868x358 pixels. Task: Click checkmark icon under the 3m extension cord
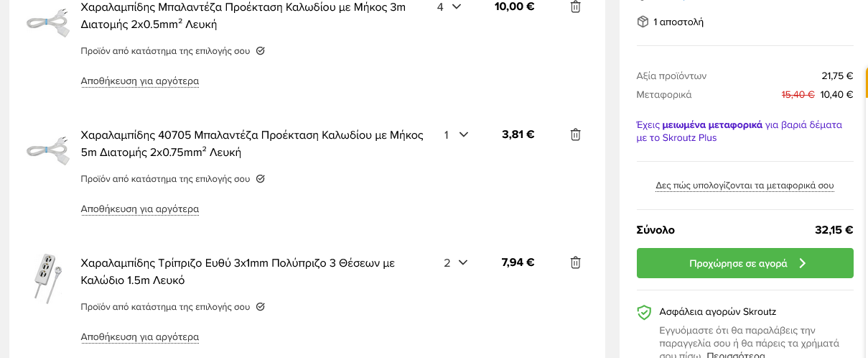(260, 51)
